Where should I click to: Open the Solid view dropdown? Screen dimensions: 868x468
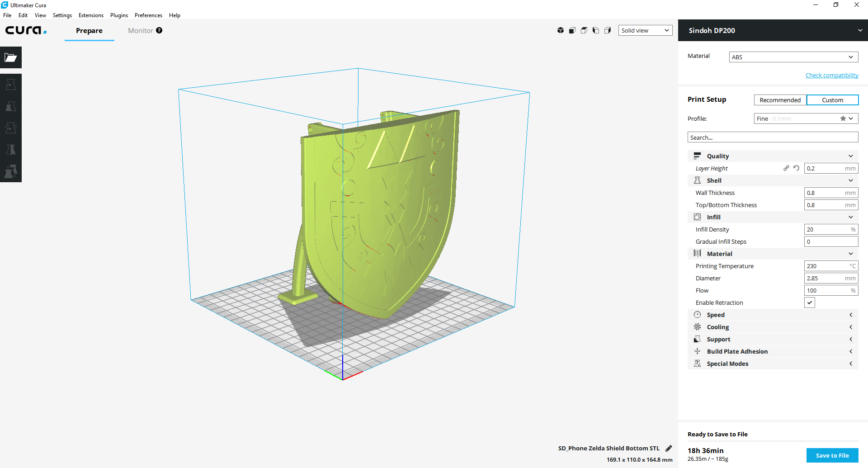click(x=645, y=30)
